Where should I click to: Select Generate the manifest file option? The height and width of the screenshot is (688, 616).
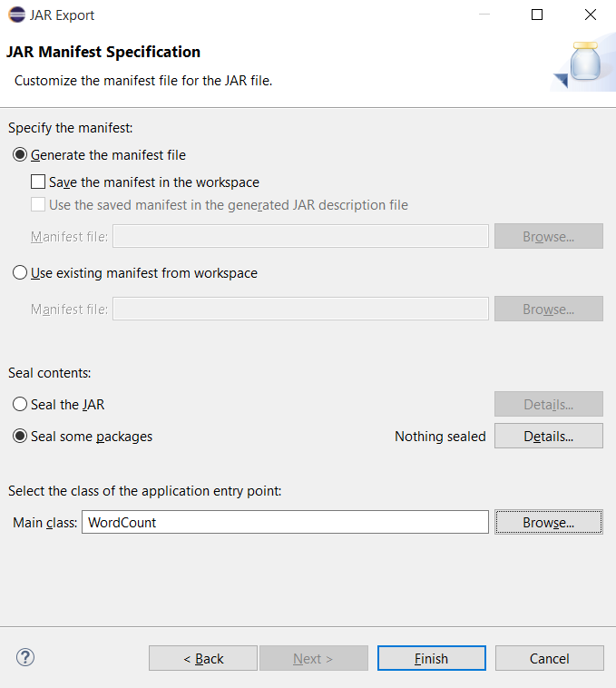coord(20,155)
